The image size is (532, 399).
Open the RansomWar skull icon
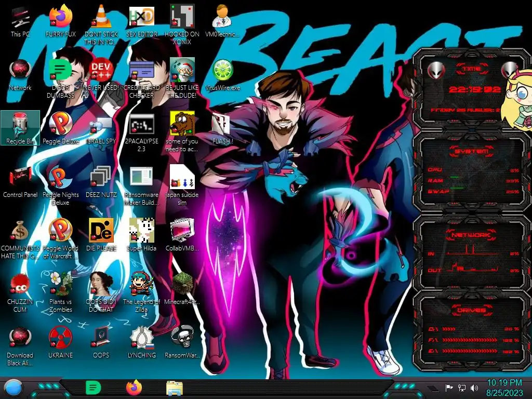(182, 343)
